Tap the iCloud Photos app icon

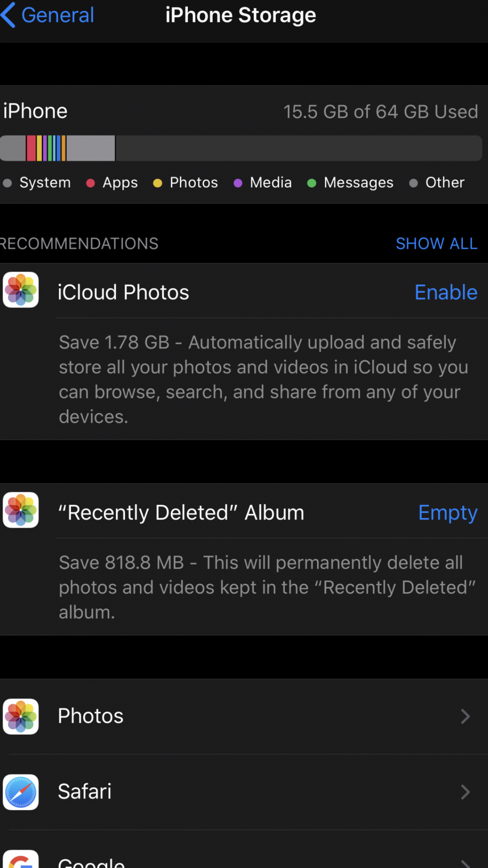pos(21,290)
